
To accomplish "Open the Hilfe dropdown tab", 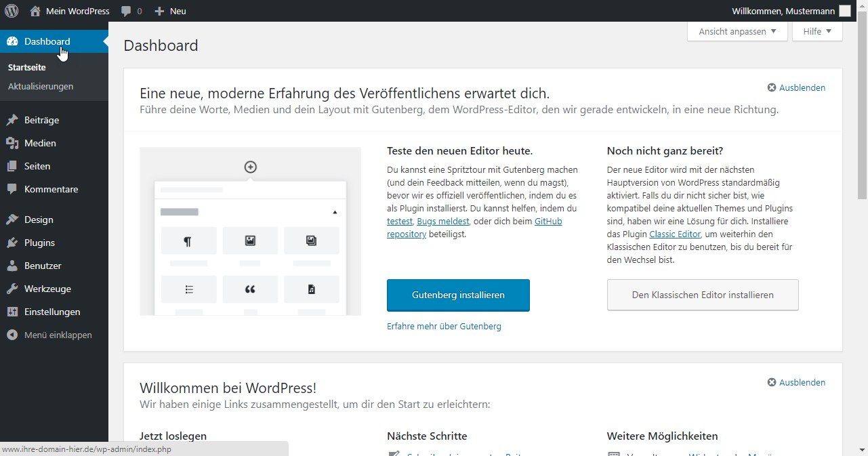I will (817, 31).
